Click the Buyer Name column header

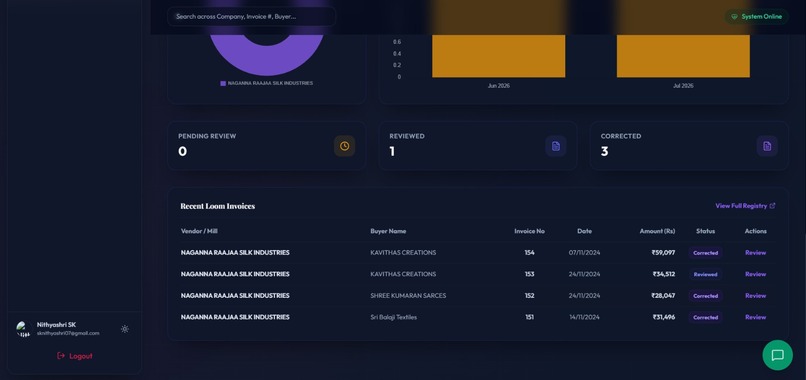388,231
